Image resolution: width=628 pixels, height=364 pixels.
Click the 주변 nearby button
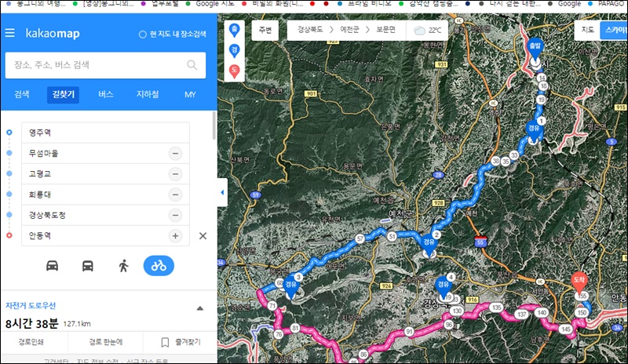point(265,31)
